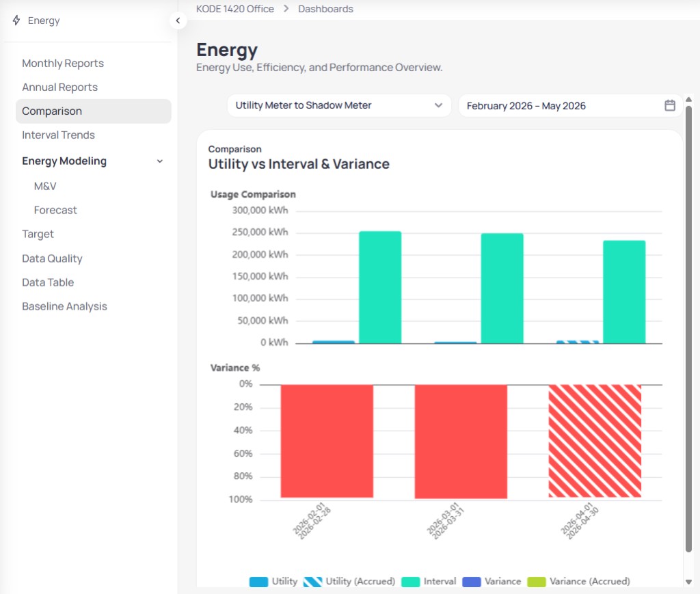Open the calendar date picker icon
700x594 pixels.
670,106
